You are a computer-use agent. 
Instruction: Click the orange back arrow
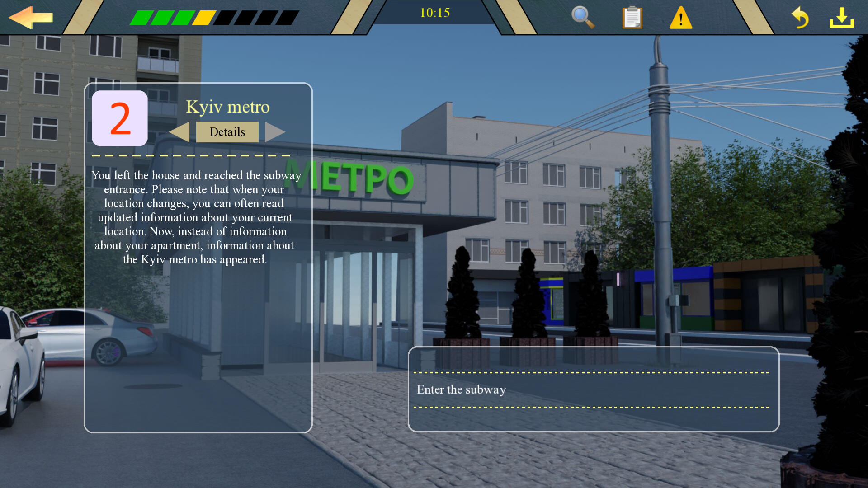point(31,18)
